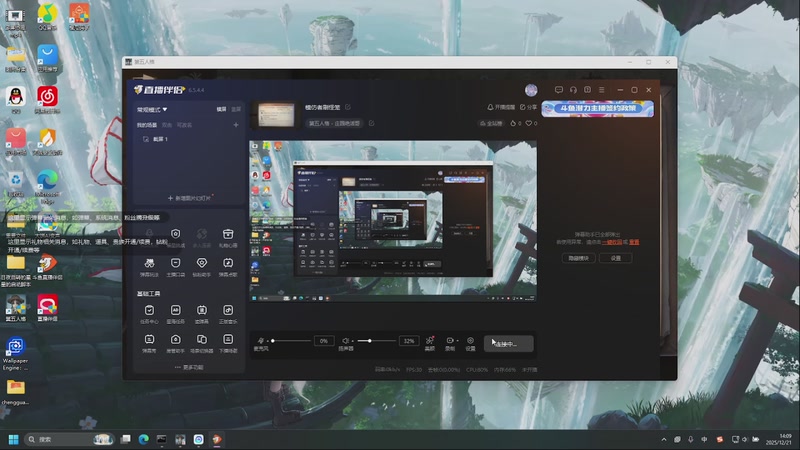Viewport: 800px width, 450px height.
Task: Expand the 常规模式 mode dropdown
Action: (x=152, y=109)
